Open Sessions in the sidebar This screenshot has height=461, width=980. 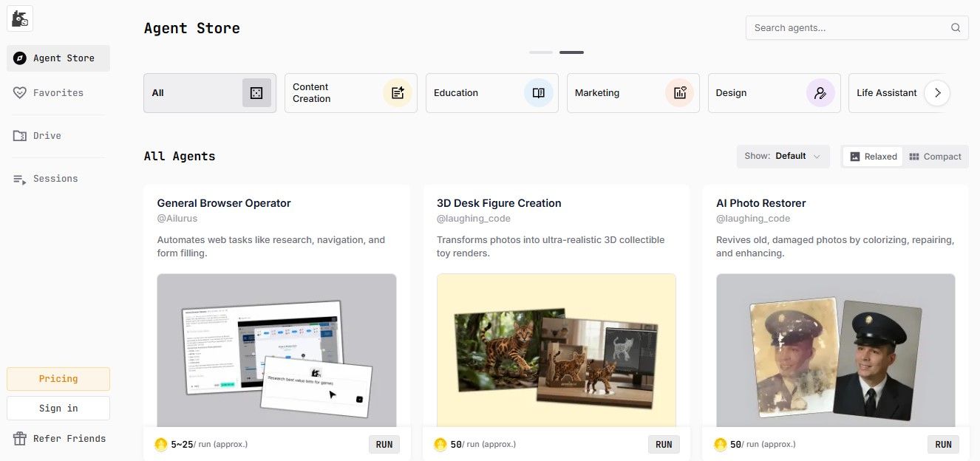click(x=58, y=179)
